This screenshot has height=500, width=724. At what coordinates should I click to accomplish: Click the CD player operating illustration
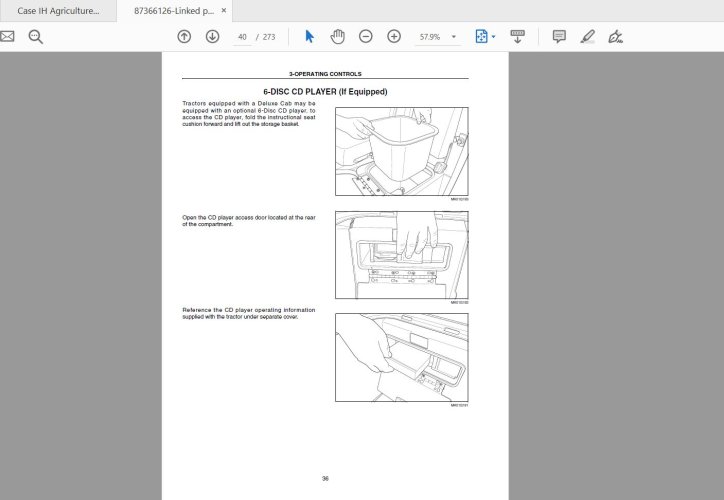click(402, 357)
